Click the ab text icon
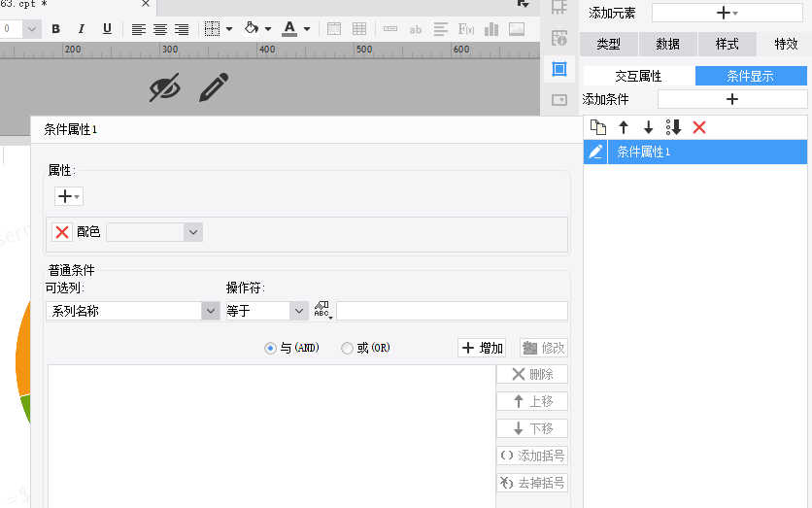The width and height of the screenshot is (812, 508). [416, 29]
